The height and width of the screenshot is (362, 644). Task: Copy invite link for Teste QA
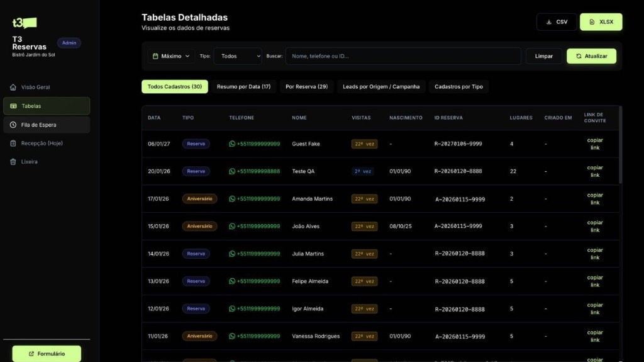tap(594, 171)
